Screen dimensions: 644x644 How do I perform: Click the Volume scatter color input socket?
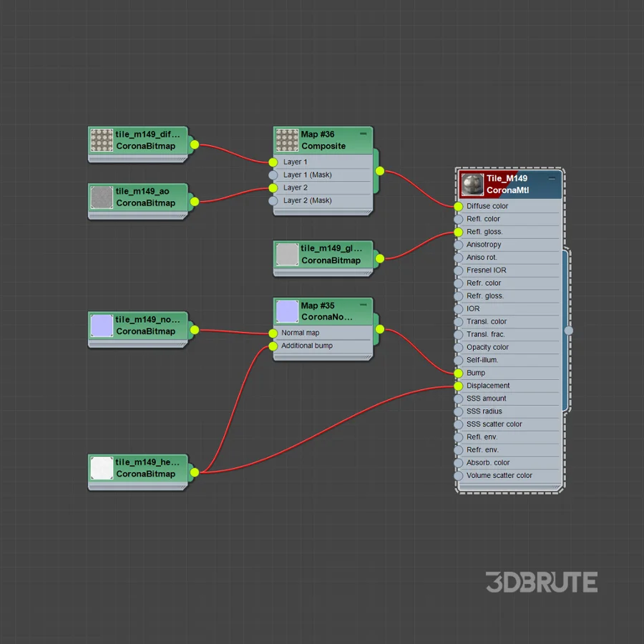459,476
